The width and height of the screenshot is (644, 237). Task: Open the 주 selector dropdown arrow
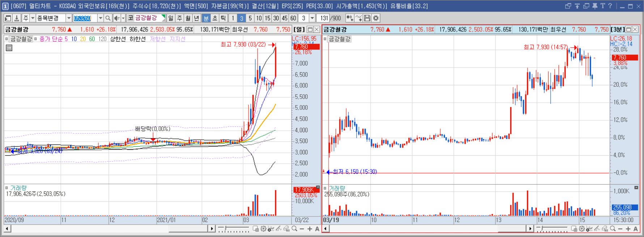click(x=33, y=18)
